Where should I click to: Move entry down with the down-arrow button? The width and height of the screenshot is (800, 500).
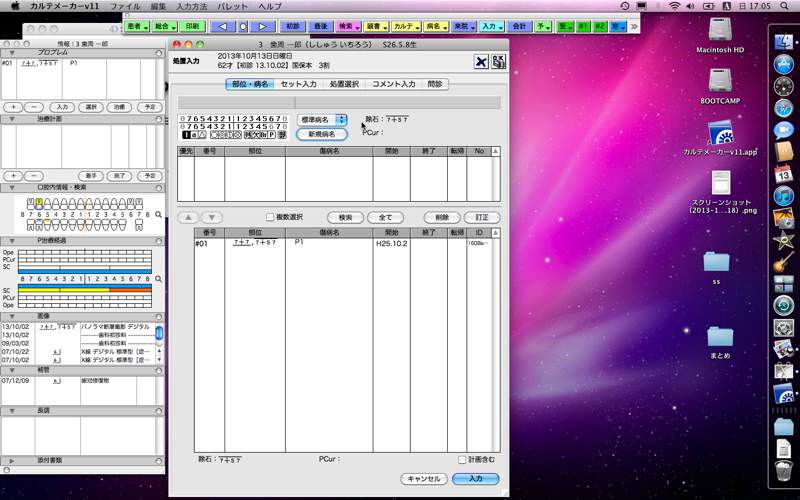210,217
